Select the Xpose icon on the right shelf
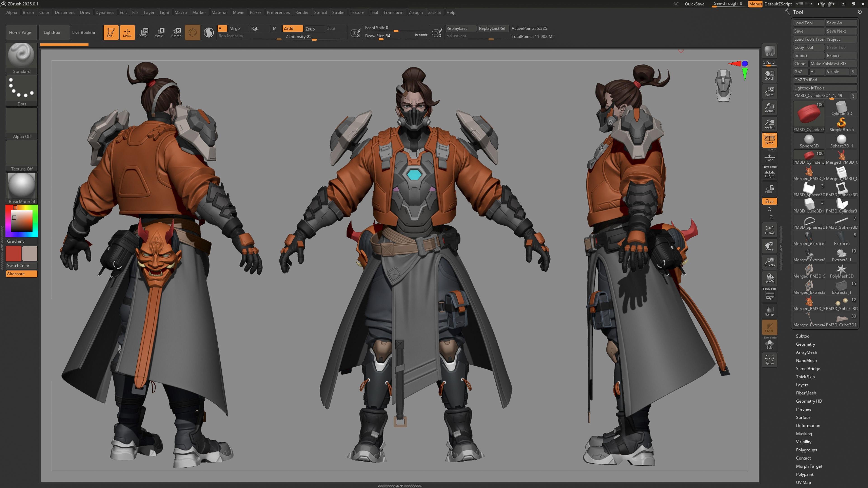Screen dimensions: 868x488 point(770,359)
